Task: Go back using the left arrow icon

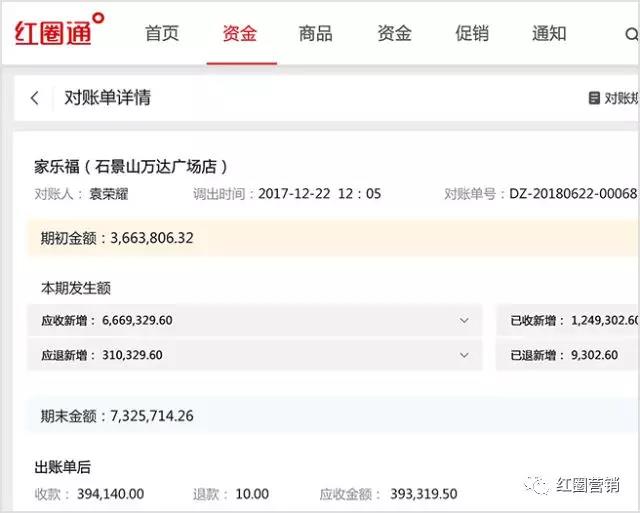Action: coord(35,98)
